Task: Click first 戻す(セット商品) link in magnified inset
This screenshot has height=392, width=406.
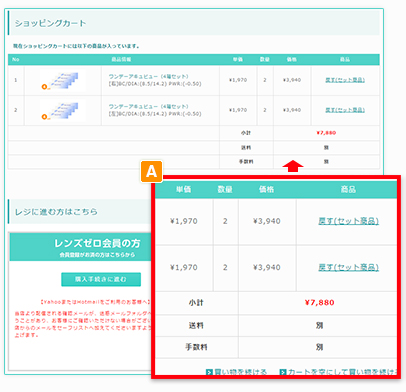Action: (x=348, y=221)
